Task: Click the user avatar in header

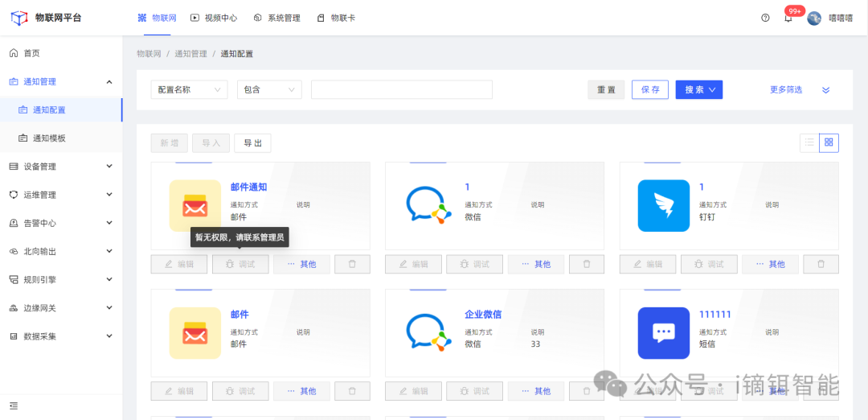Action: pos(814,18)
